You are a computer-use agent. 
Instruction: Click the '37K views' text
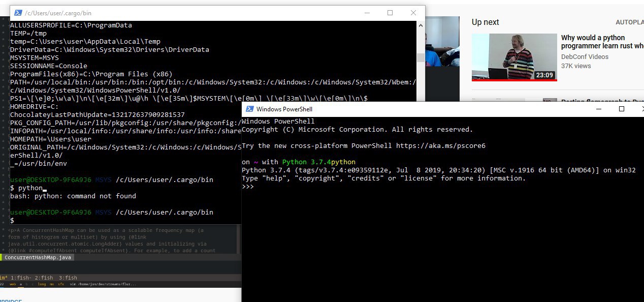click(576, 66)
